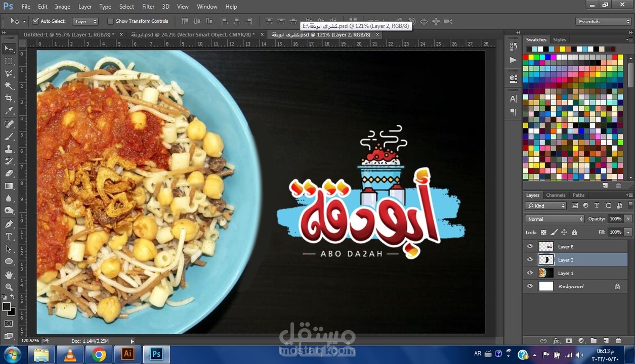Screen dimensions: 635x364
Task: Hide Layer 2 with eye icon
Action: (x=530, y=260)
